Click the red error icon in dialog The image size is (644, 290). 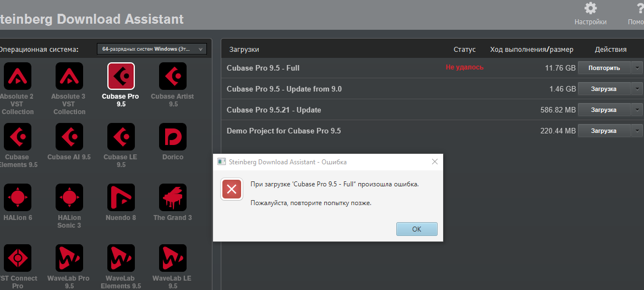tap(232, 189)
